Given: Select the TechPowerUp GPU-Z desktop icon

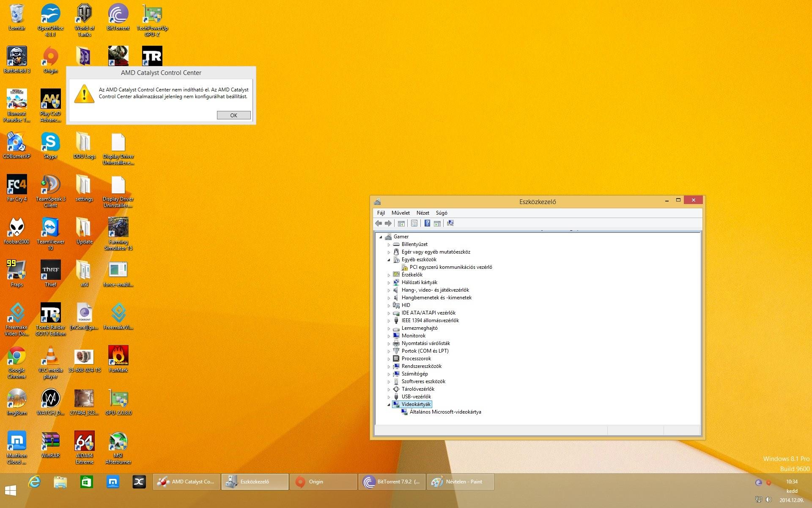Looking at the screenshot, I should (x=152, y=20).
